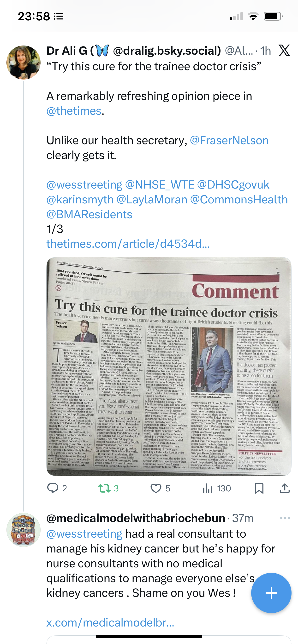
Task: Tap the blue compose plus button
Action: [271, 593]
